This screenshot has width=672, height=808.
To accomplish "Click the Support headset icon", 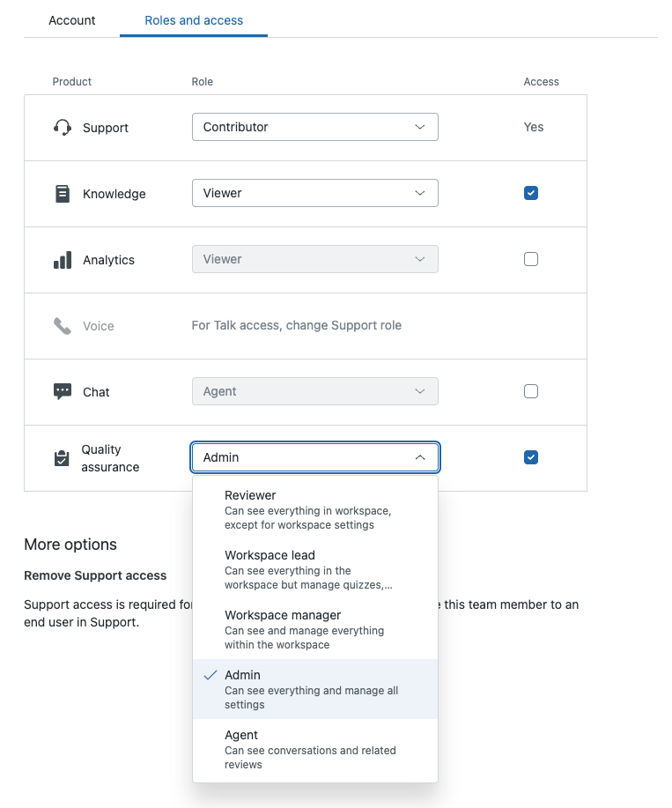I will 62,128.
